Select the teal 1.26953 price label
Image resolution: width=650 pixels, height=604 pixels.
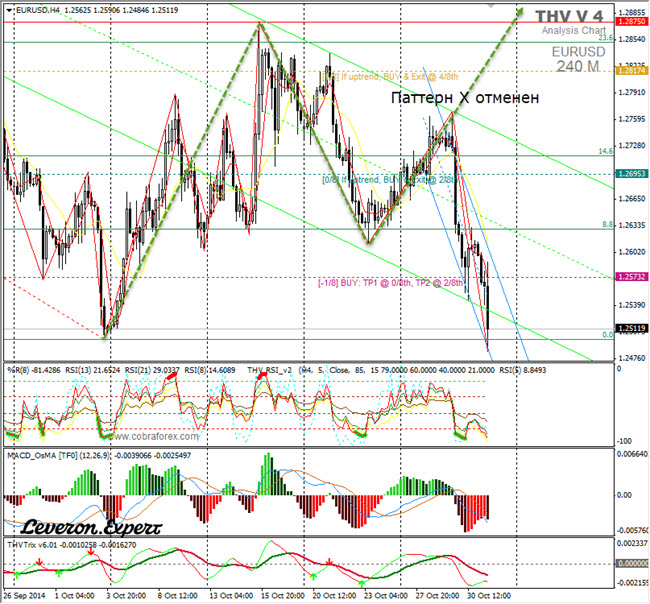tap(632, 174)
